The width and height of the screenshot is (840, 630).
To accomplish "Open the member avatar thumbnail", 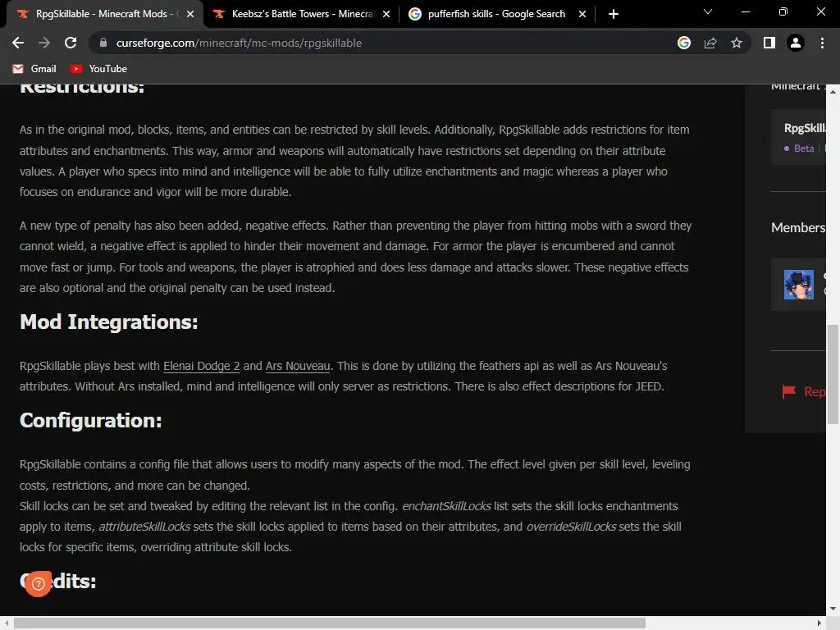I will (799, 285).
